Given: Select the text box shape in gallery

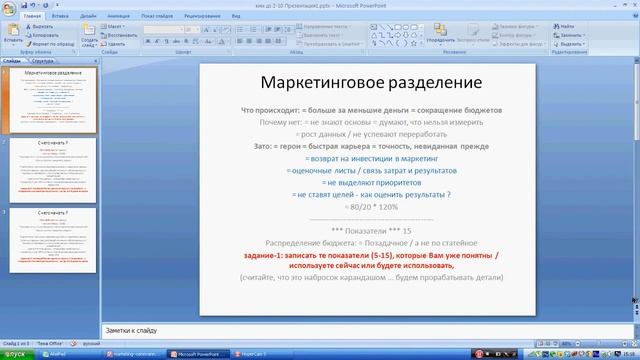Looking at the screenshot, I should pos(373,27).
